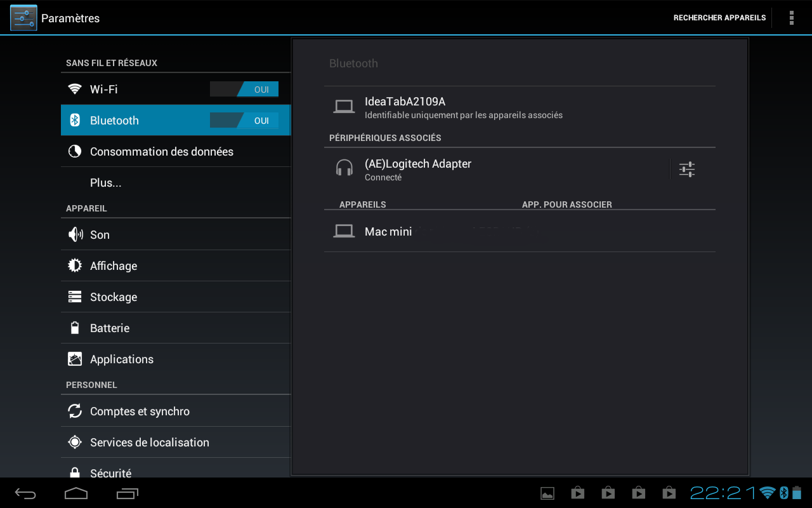Tap the Affichage brightness icon
This screenshot has width=812, height=508.
[x=75, y=265]
